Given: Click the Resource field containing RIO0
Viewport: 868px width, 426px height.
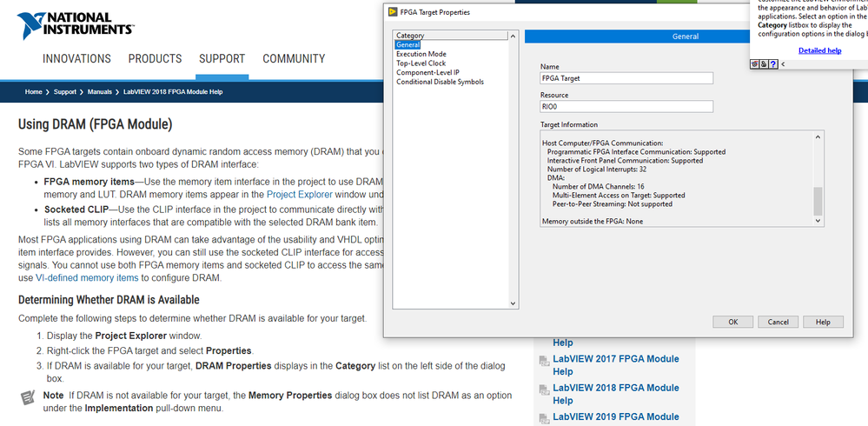Looking at the screenshot, I should pyautogui.click(x=626, y=106).
